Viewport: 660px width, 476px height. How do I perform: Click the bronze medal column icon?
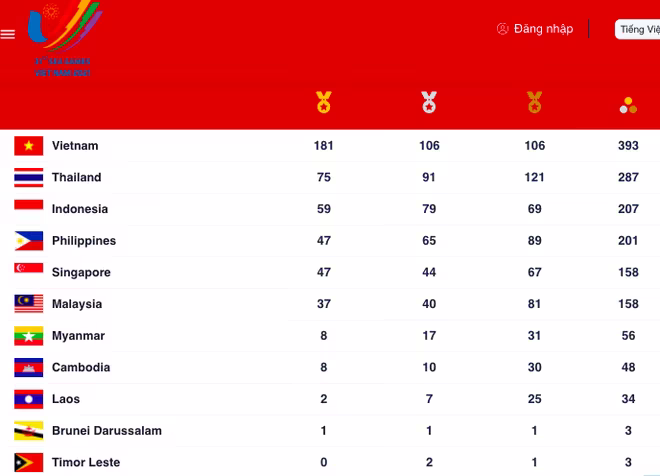coord(535,102)
